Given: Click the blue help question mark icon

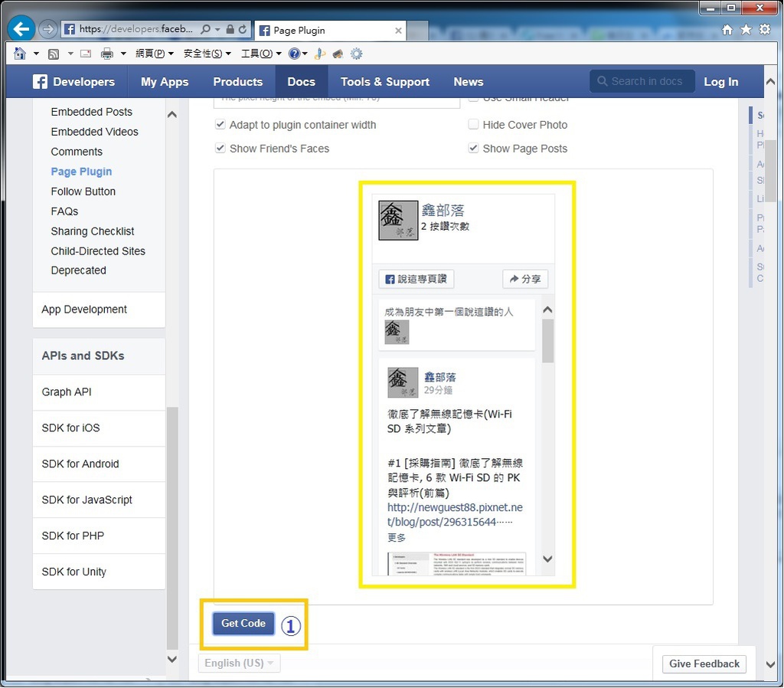Looking at the screenshot, I should pos(295,54).
